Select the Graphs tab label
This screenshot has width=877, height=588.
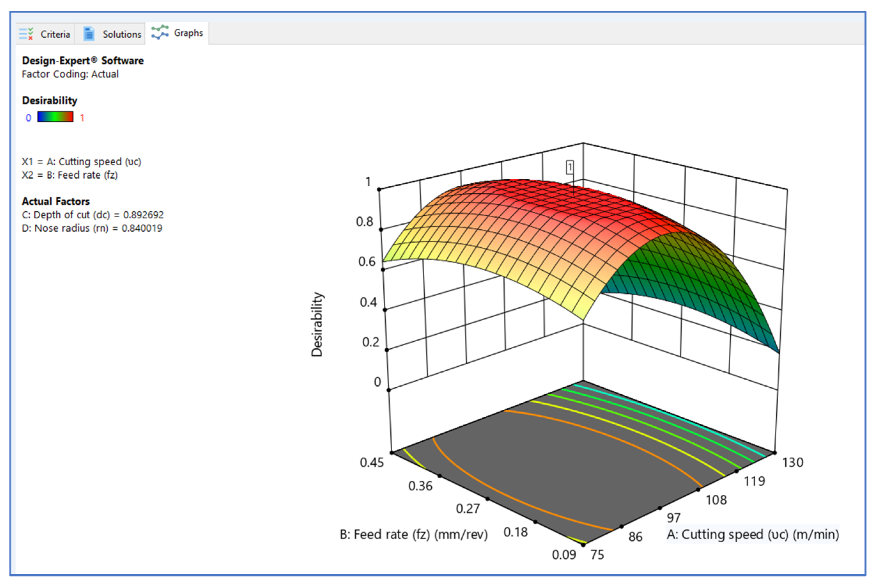(188, 33)
